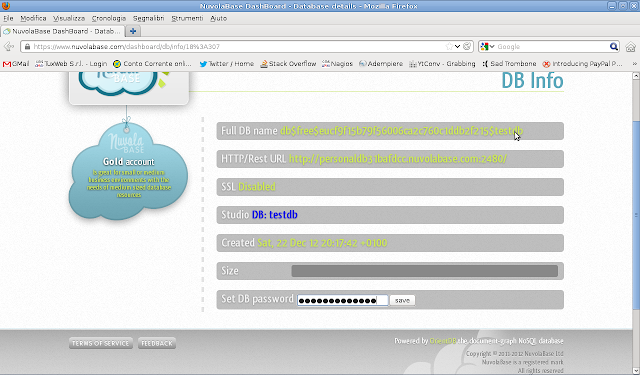This screenshot has height=375, width=640.
Task: Click the Gold account cloud badge
Action: coord(128,171)
